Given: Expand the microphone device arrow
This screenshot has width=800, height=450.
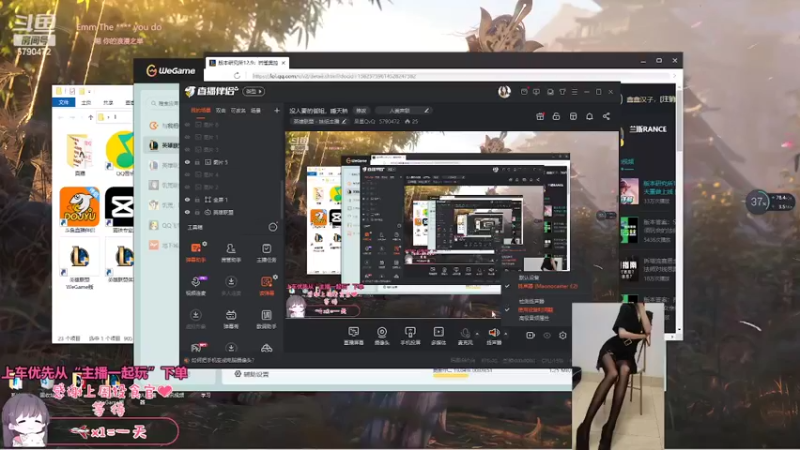Looking at the screenshot, I should coord(477,334).
